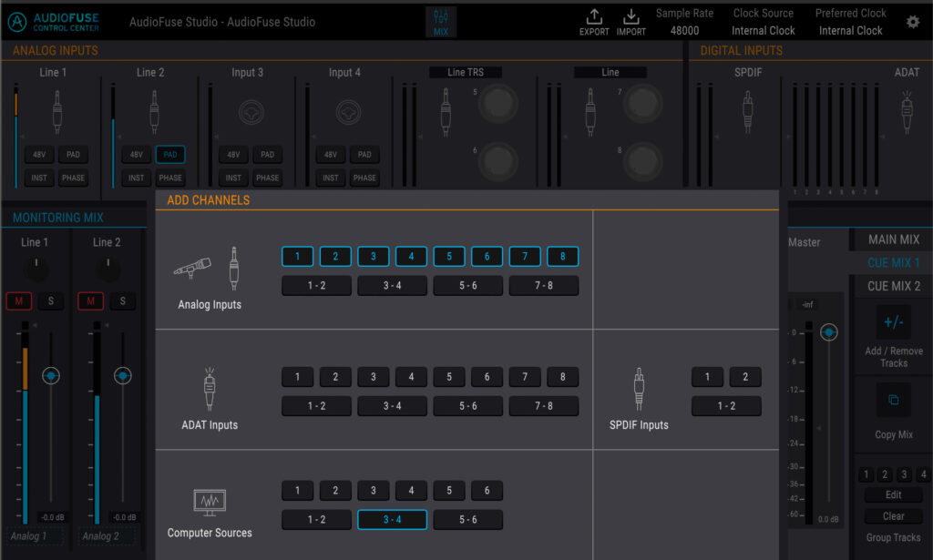Add ADAT input channel 4
The image size is (933, 560).
click(411, 377)
